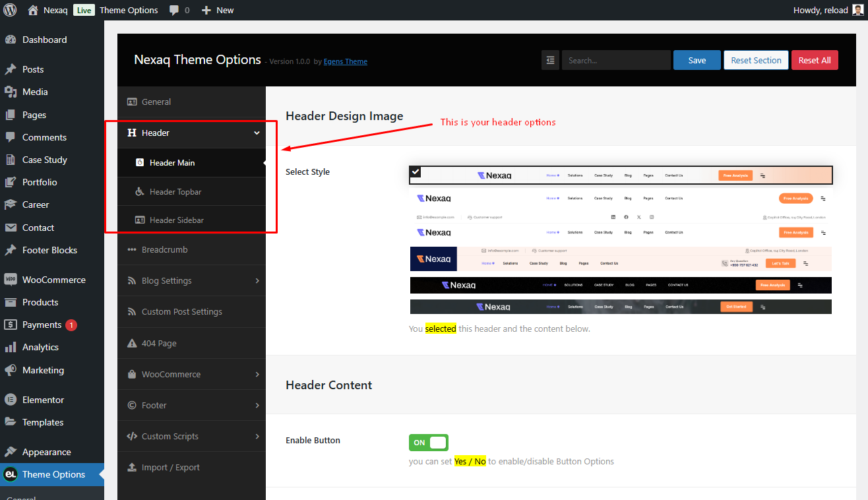Expand the Footer options chevron
The width and height of the screenshot is (868, 500).
click(257, 405)
